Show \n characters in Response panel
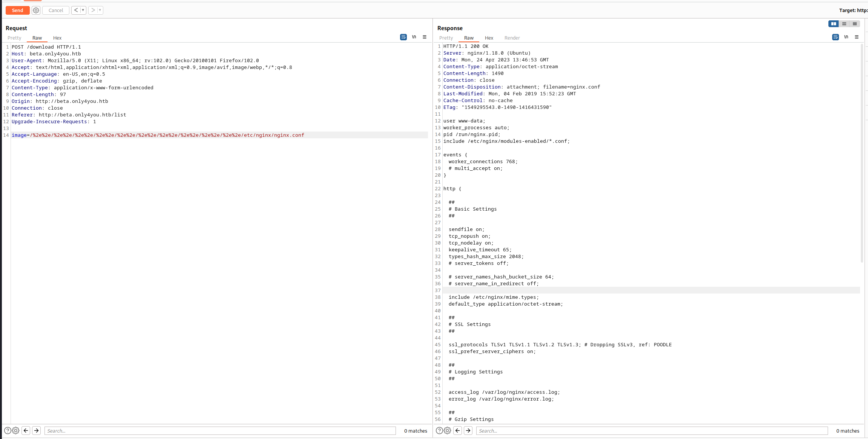The width and height of the screenshot is (868, 439). [846, 37]
